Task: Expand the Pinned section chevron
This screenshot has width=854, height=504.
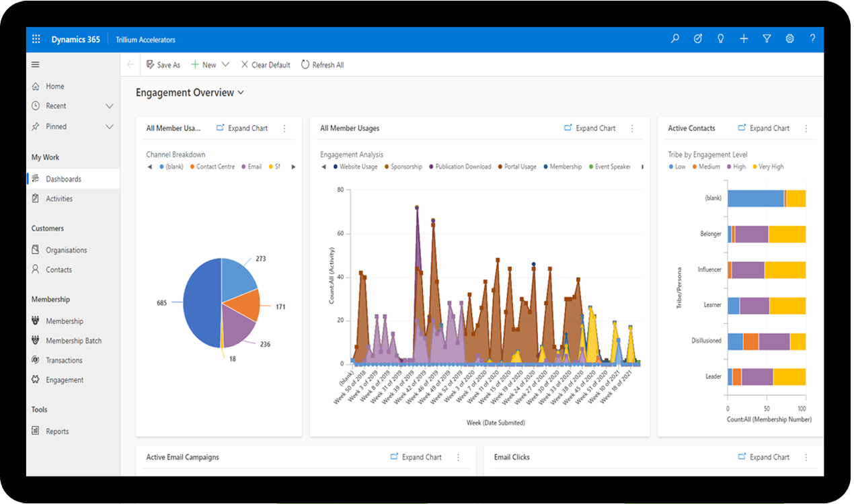Action: [110, 126]
